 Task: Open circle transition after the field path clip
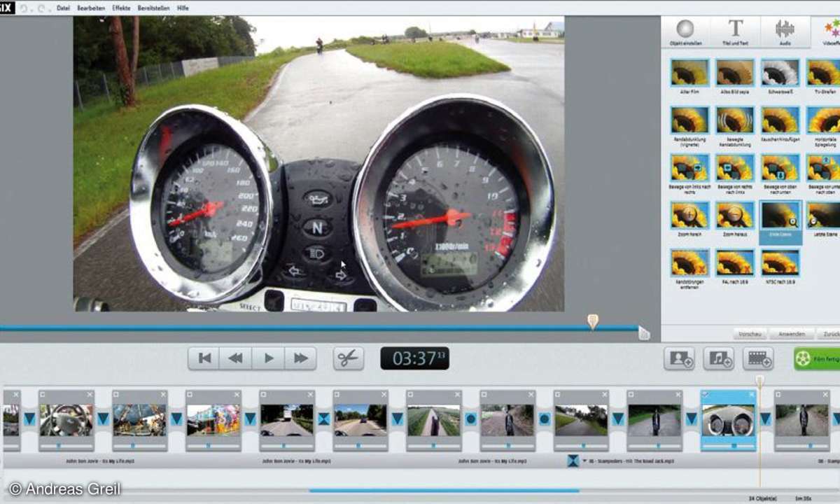pyautogui.click(x=470, y=419)
